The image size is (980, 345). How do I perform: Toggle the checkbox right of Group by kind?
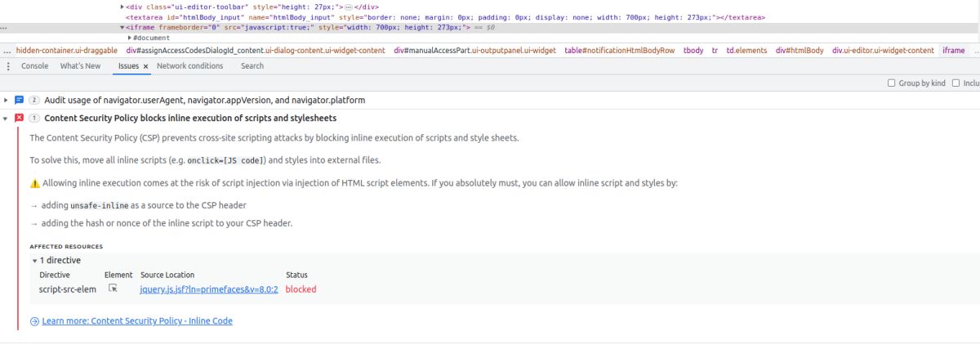point(955,83)
